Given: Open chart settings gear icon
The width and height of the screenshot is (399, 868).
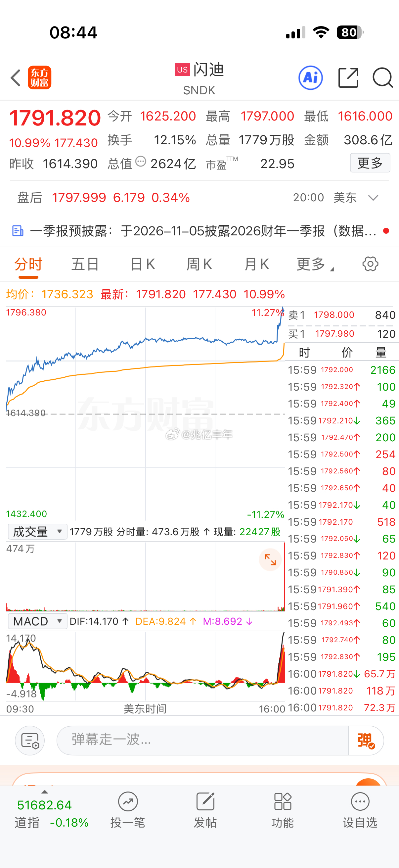Looking at the screenshot, I should (x=370, y=264).
